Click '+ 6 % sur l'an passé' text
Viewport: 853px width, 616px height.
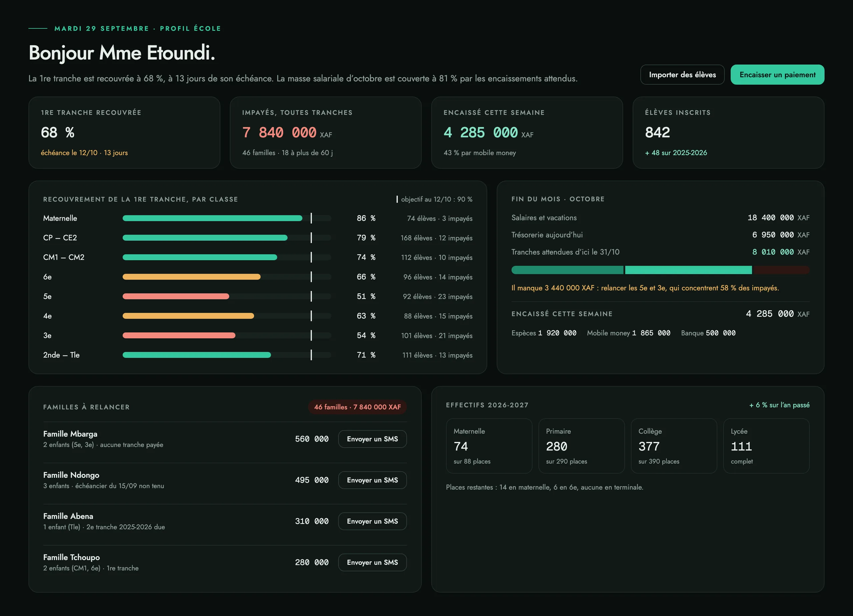779,405
